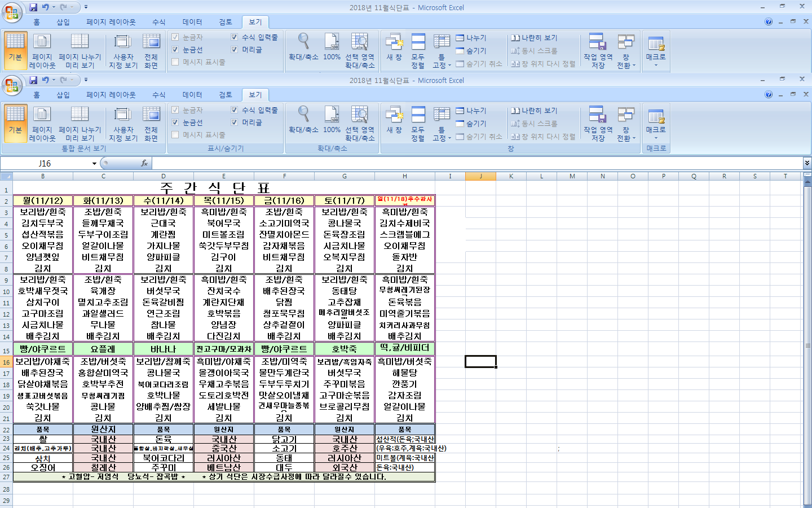Select column H header
Image resolution: width=812 pixels, height=508 pixels.
click(x=405, y=176)
